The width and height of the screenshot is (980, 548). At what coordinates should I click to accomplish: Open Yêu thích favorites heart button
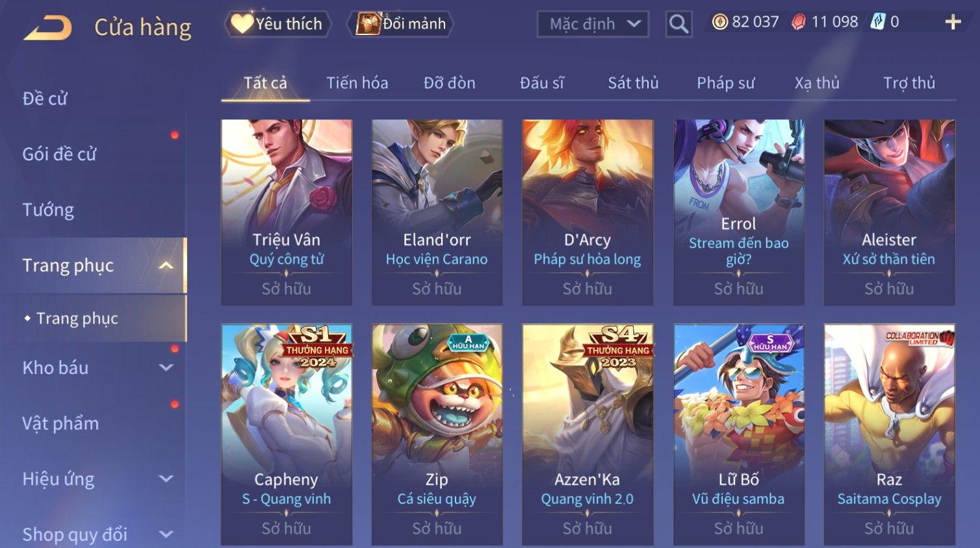pyautogui.click(x=277, y=24)
